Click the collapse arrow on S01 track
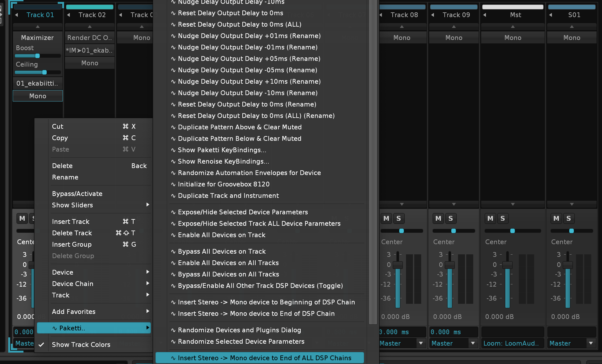 pos(551,15)
